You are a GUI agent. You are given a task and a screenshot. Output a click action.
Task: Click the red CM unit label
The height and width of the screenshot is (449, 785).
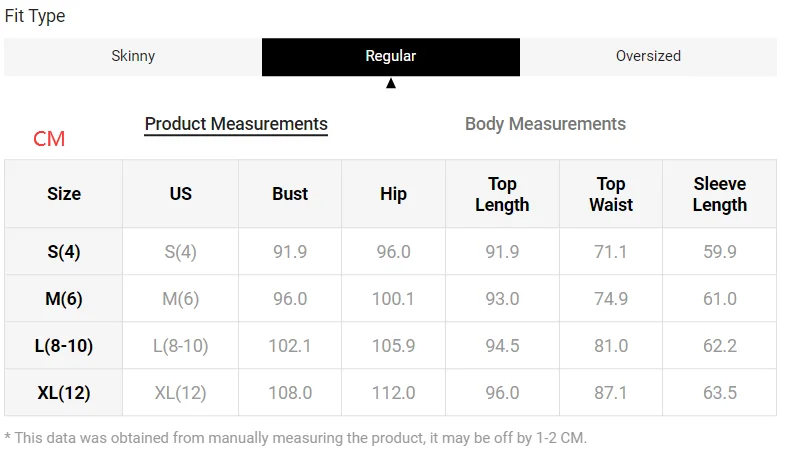(x=49, y=139)
